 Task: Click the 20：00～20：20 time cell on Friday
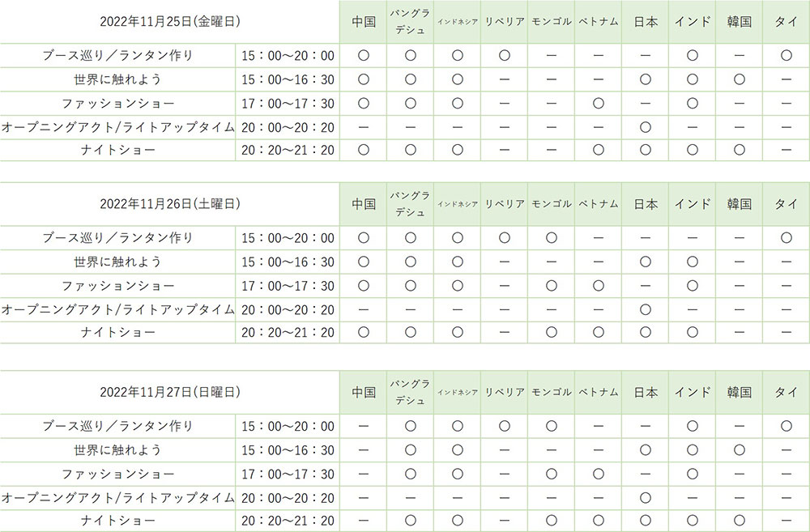(x=288, y=127)
